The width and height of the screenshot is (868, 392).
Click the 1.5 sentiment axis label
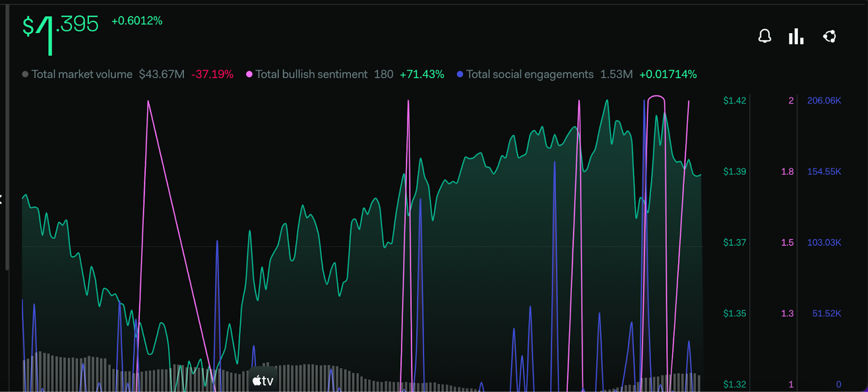pyautogui.click(x=787, y=243)
